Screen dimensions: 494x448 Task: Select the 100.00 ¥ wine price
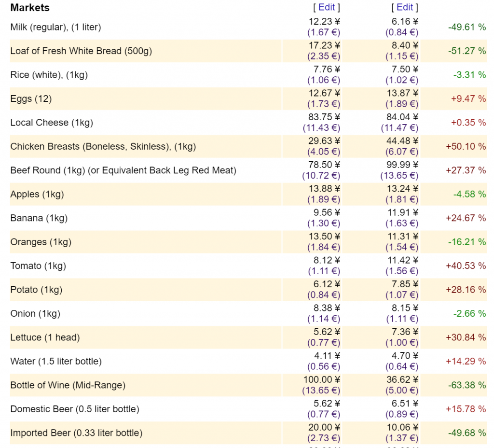(322, 379)
